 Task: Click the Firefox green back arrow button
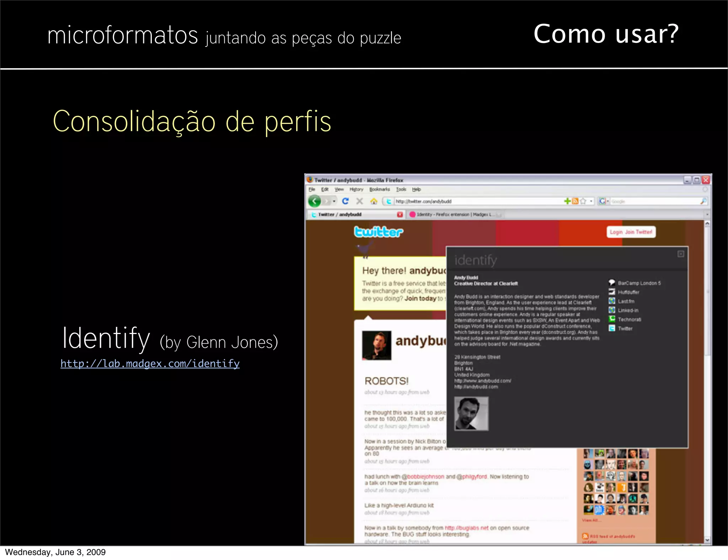click(314, 201)
